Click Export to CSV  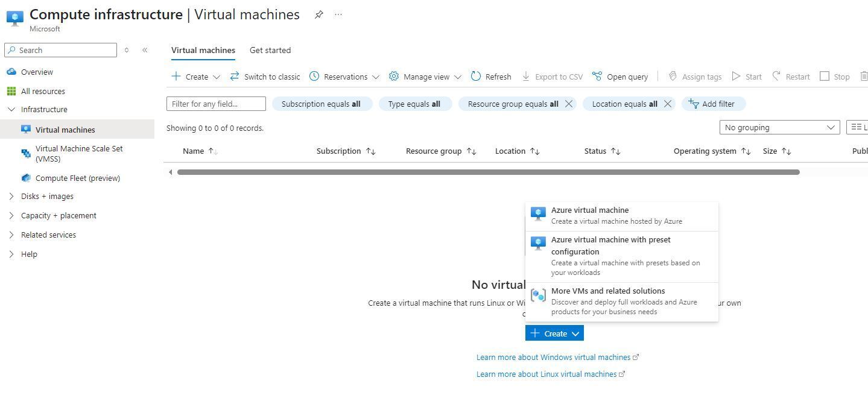tap(552, 77)
